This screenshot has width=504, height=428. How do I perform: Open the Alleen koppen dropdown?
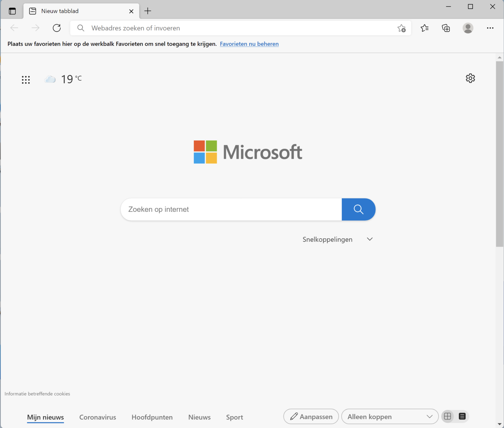pyautogui.click(x=390, y=417)
